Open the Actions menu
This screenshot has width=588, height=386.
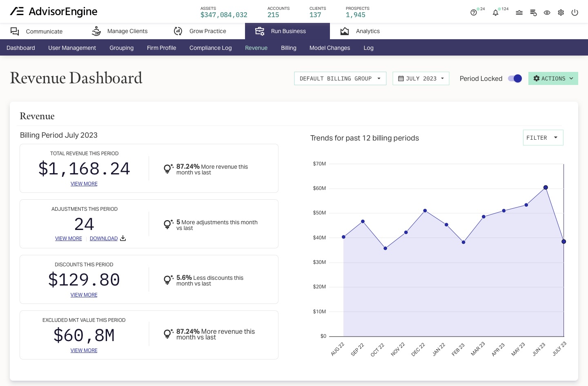[x=553, y=78]
